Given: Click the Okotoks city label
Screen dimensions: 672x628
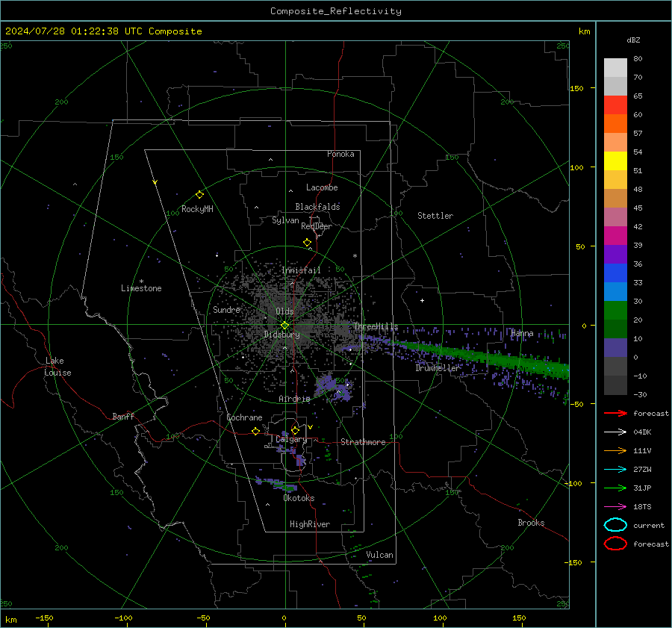Looking at the screenshot, I should tap(299, 498).
